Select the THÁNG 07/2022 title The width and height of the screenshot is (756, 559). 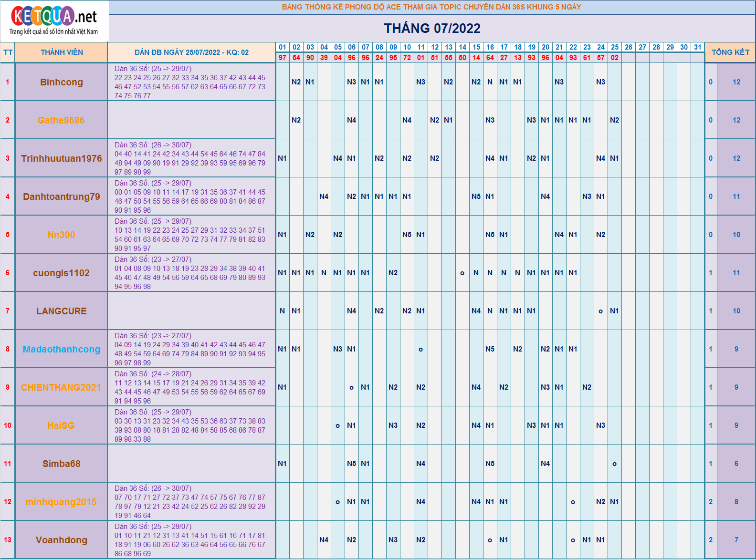coord(432,28)
